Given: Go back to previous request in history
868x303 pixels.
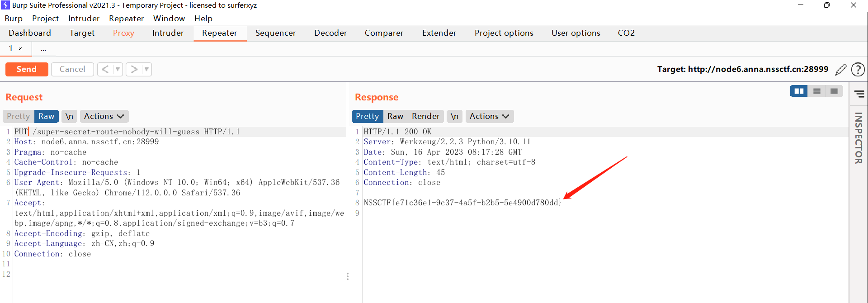Looking at the screenshot, I should coord(105,69).
